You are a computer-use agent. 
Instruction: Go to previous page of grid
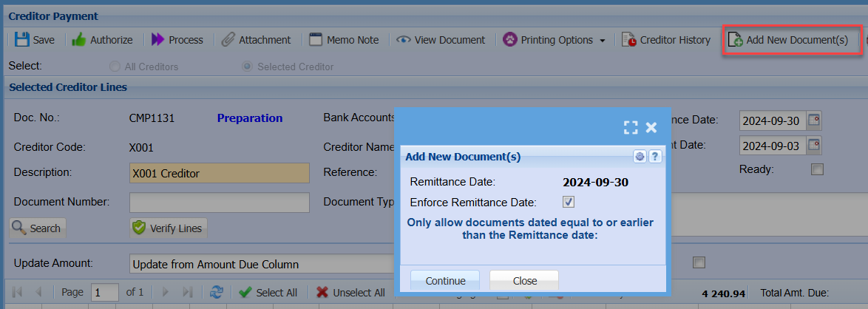coord(38,292)
